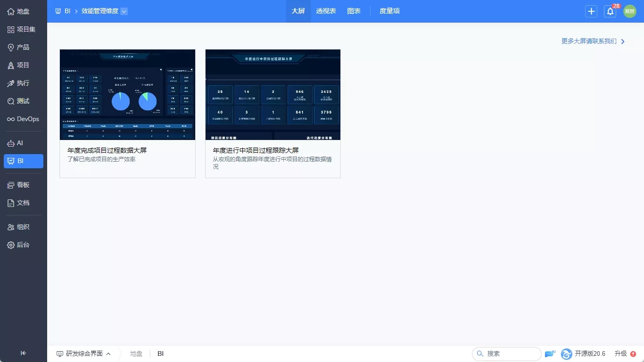Select the 执行 sidebar icon
The height and width of the screenshot is (362, 644).
(x=11, y=83)
